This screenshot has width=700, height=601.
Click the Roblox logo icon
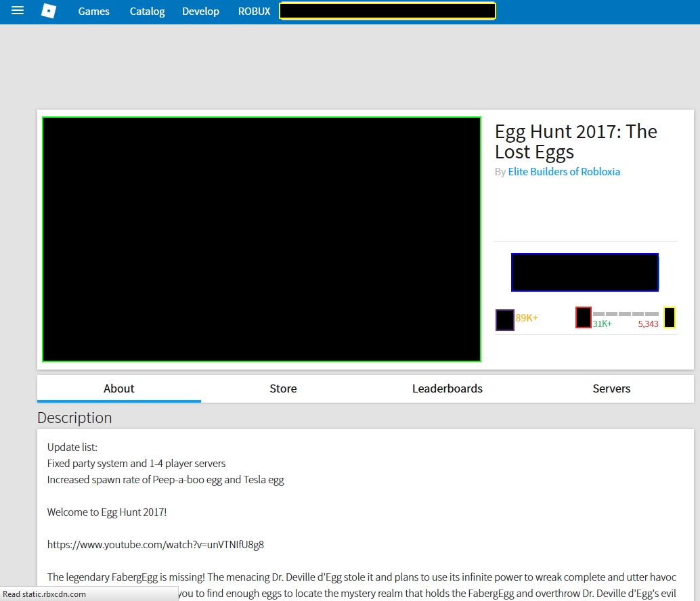49,11
